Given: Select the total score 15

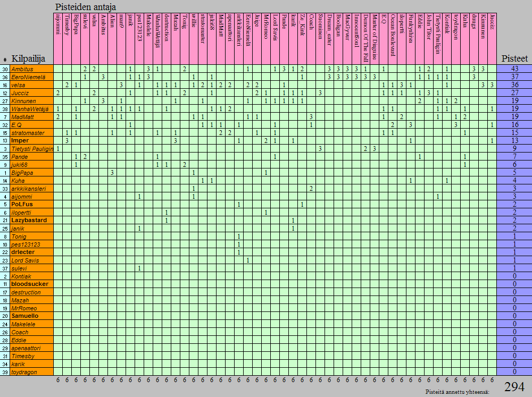Looking at the screenshot, I should [514, 132].
